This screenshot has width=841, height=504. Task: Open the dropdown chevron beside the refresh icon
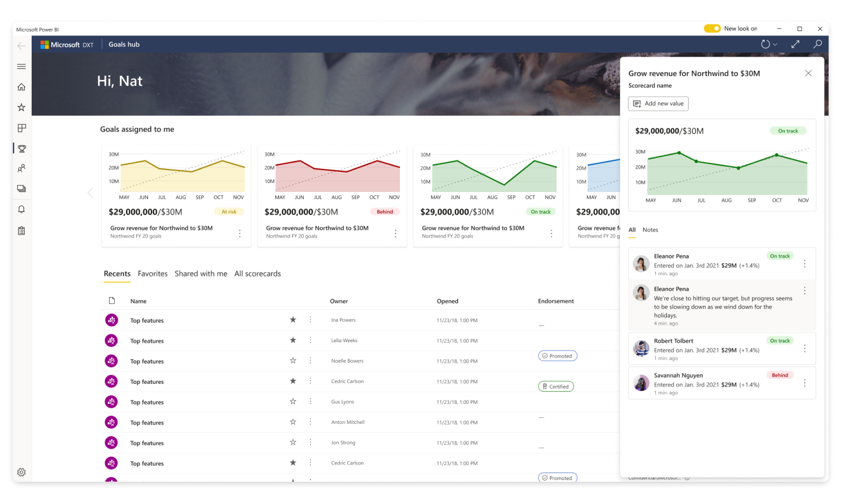(x=775, y=45)
